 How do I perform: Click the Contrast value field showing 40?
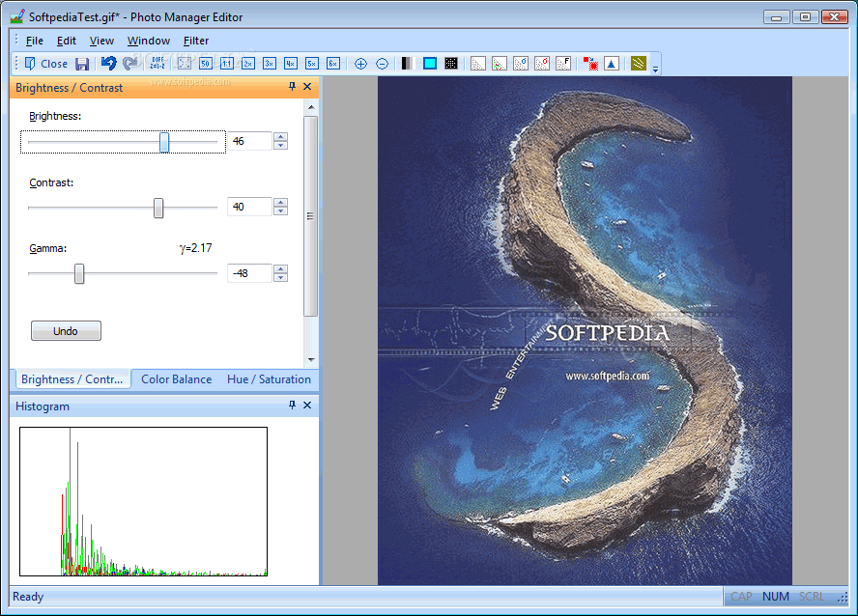(249, 207)
